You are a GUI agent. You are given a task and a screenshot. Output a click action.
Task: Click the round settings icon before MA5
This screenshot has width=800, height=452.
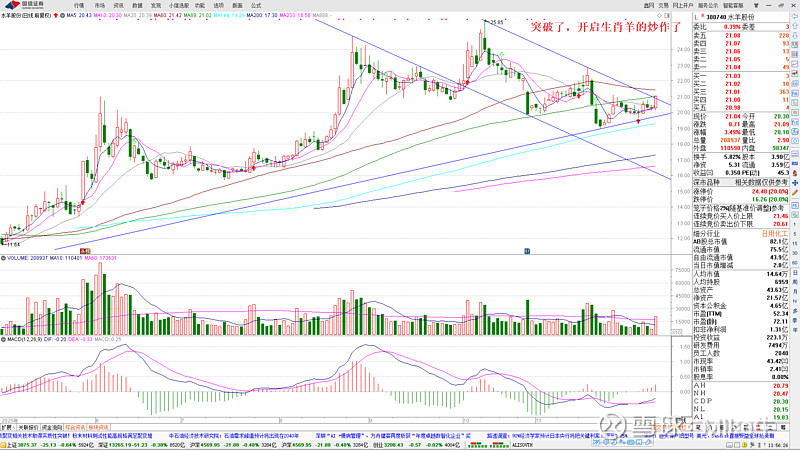pyautogui.click(x=62, y=16)
